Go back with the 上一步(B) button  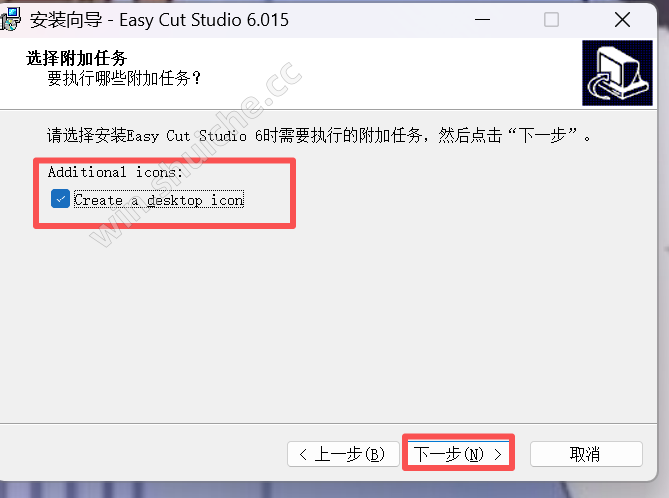point(343,454)
